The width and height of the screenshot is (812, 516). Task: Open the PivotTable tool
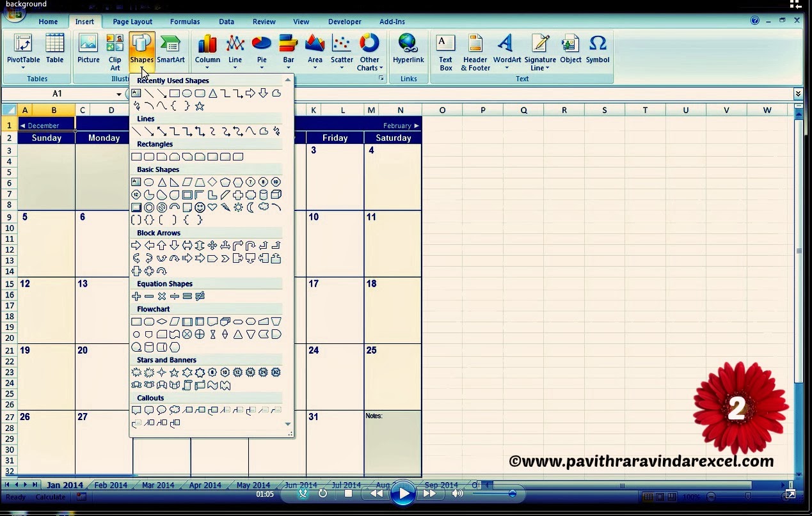[23, 52]
